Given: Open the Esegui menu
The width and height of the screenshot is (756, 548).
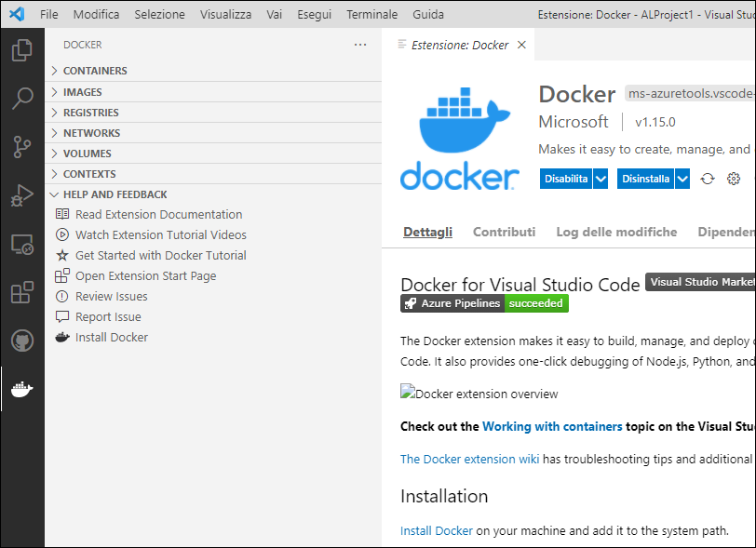Looking at the screenshot, I should [315, 15].
